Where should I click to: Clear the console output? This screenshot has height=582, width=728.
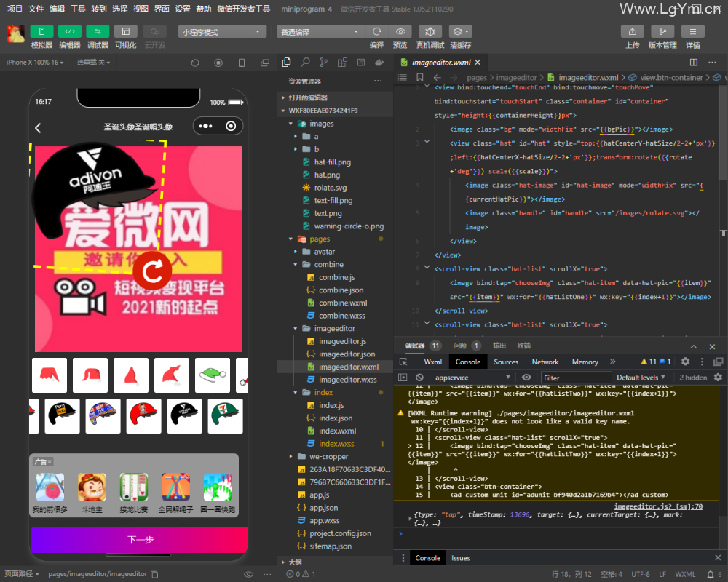click(x=420, y=378)
